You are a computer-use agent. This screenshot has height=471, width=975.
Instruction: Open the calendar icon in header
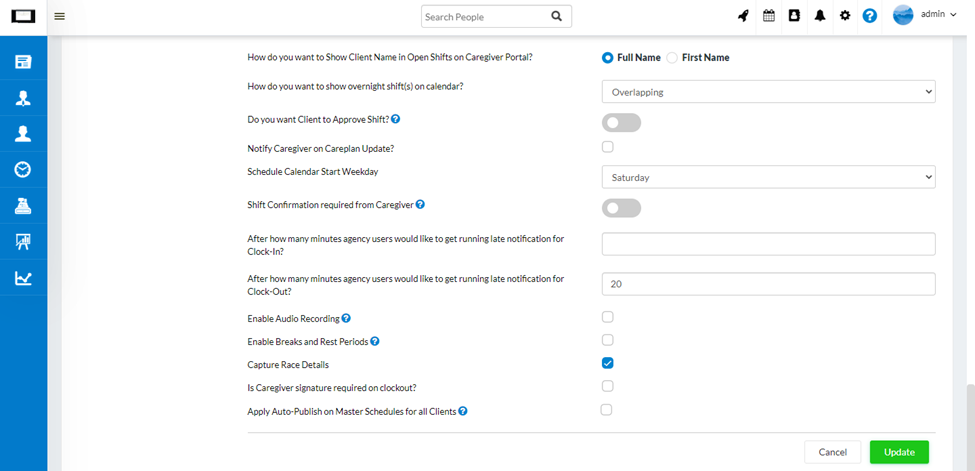coord(768,16)
